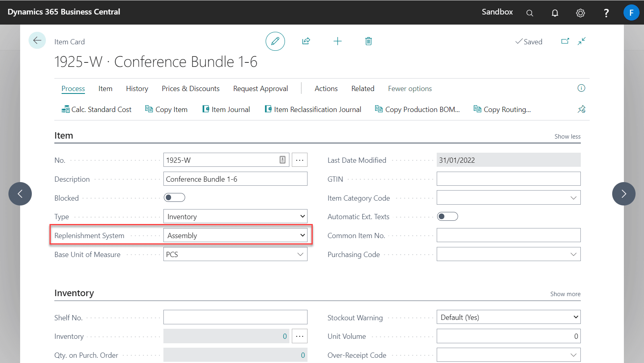Click Copy Routing action

point(502,110)
